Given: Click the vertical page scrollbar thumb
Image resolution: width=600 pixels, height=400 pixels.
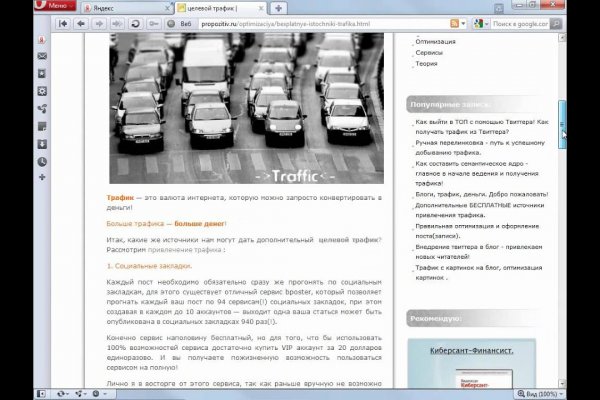Looking at the screenshot, I should (x=562, y=124).
